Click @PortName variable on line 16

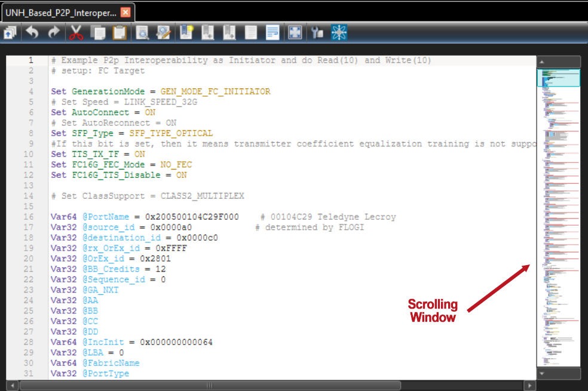[105, 217]
